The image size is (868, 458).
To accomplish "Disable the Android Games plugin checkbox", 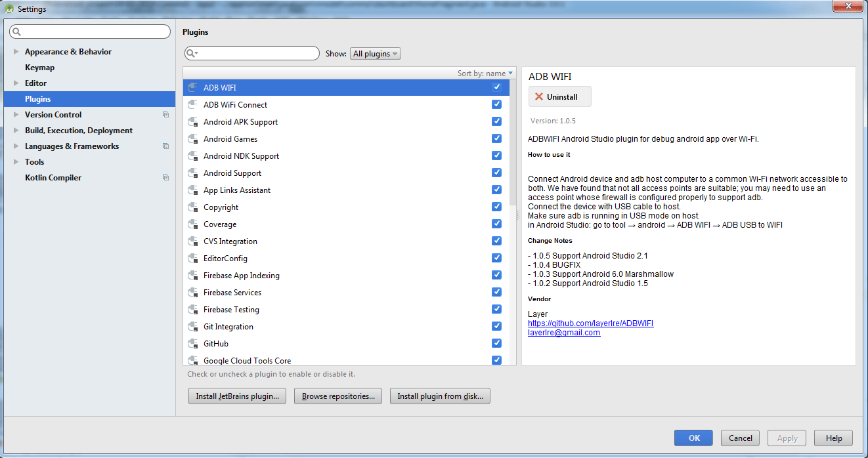I will 496,138.
